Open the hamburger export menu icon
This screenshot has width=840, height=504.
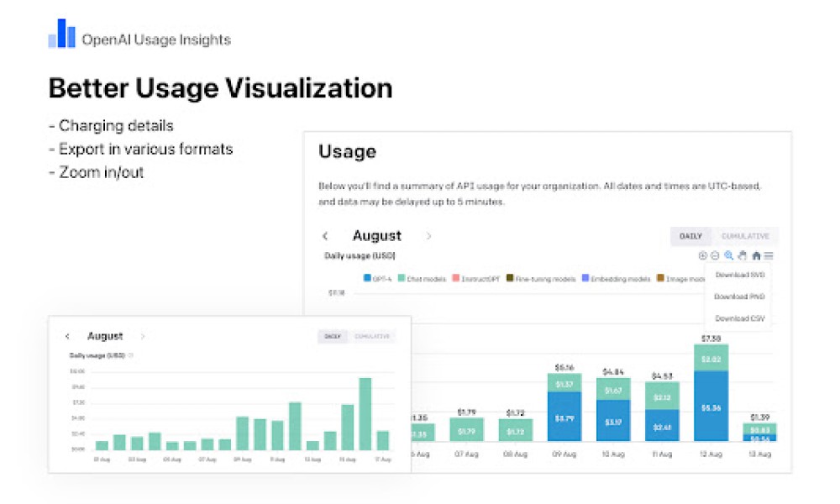[769, 256]
